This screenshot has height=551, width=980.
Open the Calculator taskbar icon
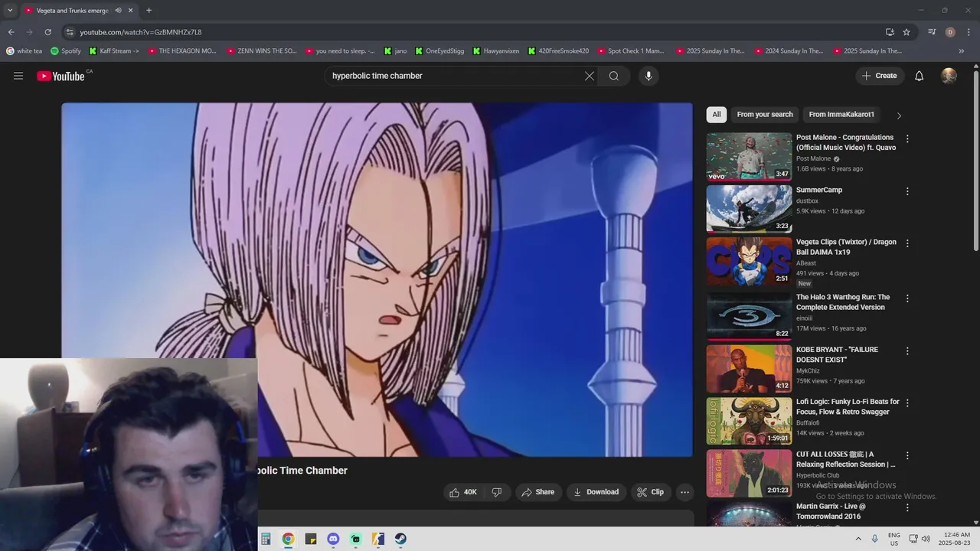265,539
